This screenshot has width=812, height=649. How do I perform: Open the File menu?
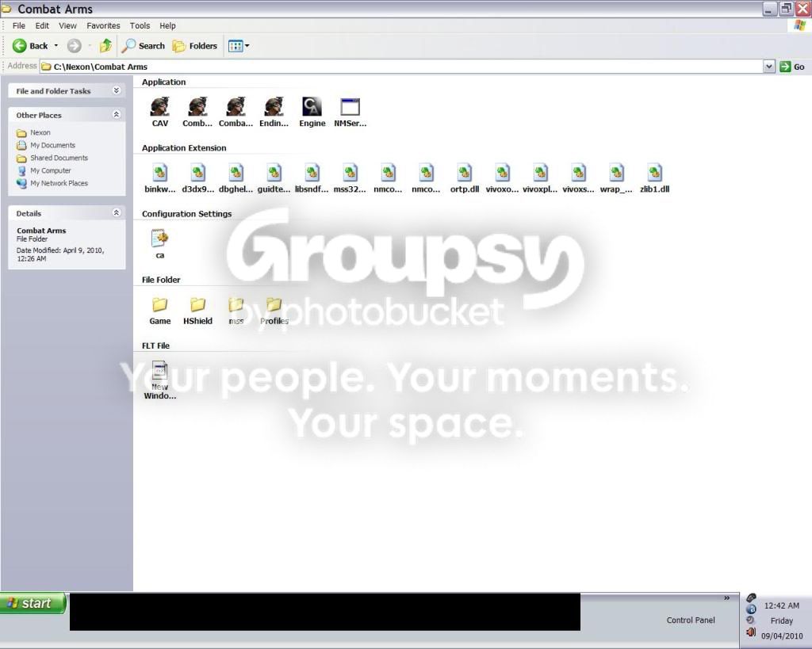[x=19, y=25]
